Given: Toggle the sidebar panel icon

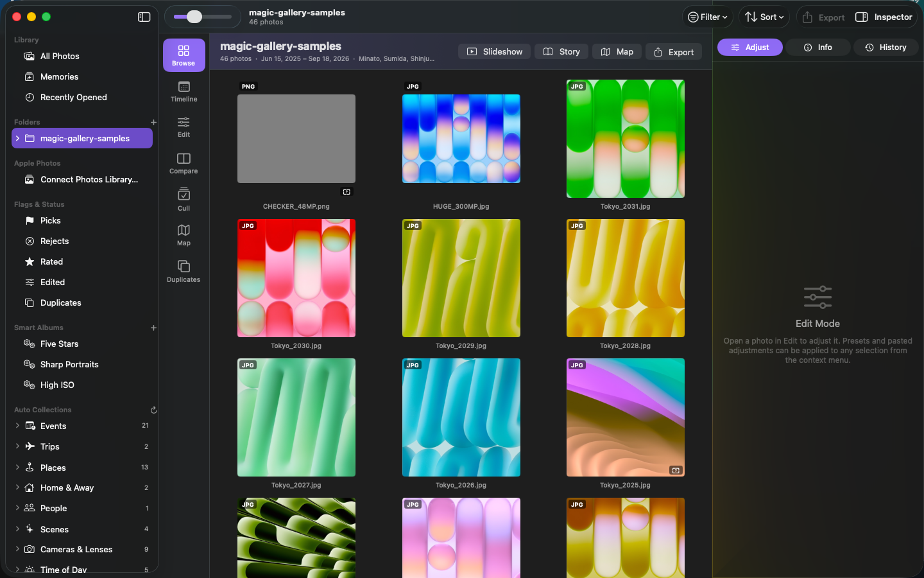Looking at the screenshot, I should pyautogui.click(x=144, y=17).
